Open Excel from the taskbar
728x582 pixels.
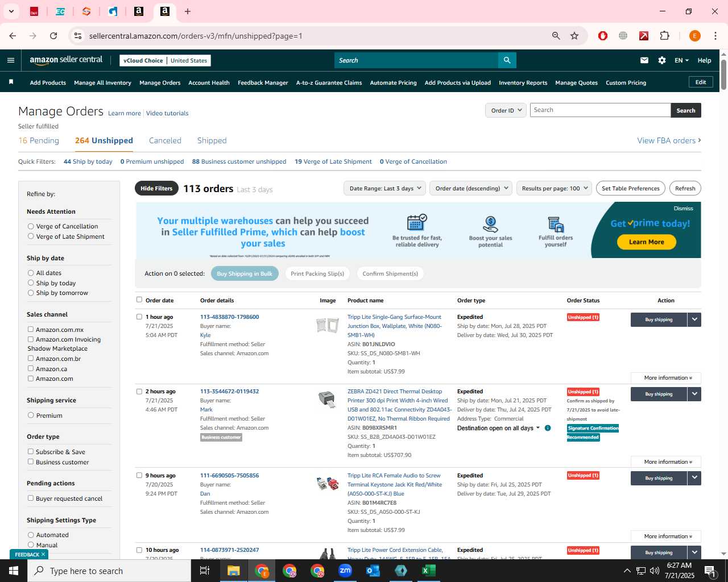(x=429, y=571)
